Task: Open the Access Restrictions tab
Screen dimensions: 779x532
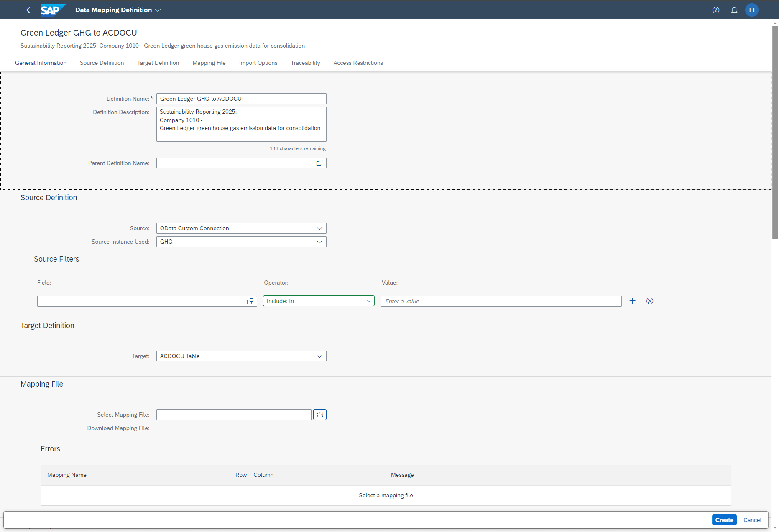Action: point(358,63)
